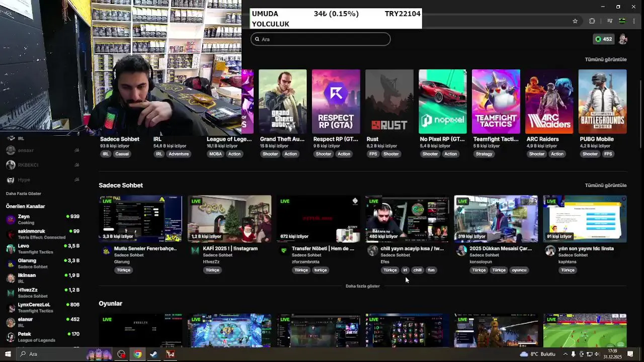The image size is (644, 362).
Task: Open the Kick user profile avatar
Action: pos(623,39)
